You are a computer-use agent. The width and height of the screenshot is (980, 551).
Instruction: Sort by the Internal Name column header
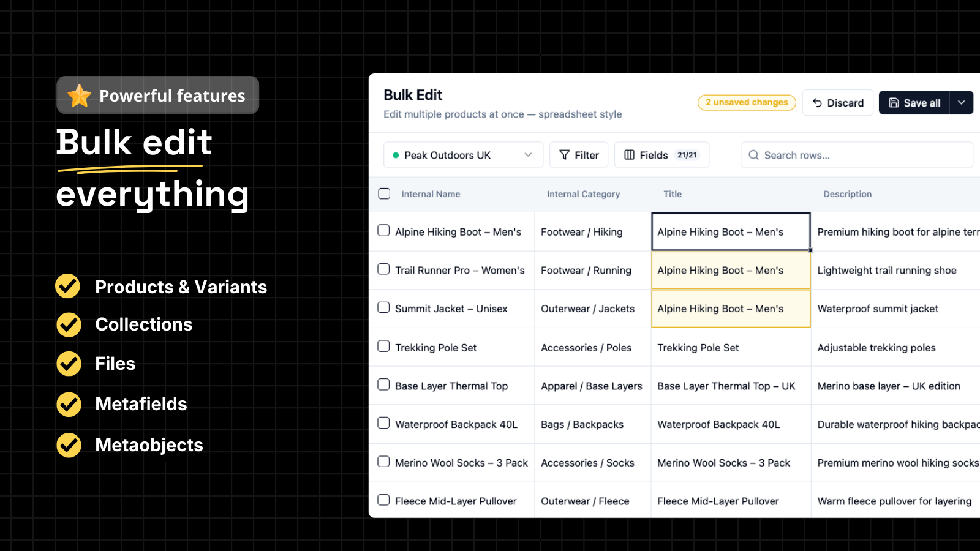(x=431, y=194)
